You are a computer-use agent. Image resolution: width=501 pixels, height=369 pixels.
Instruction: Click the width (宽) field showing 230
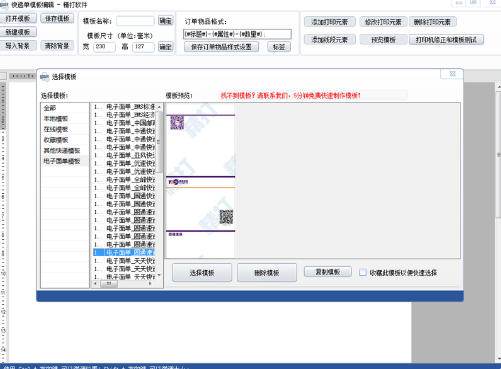click(104, 47)
